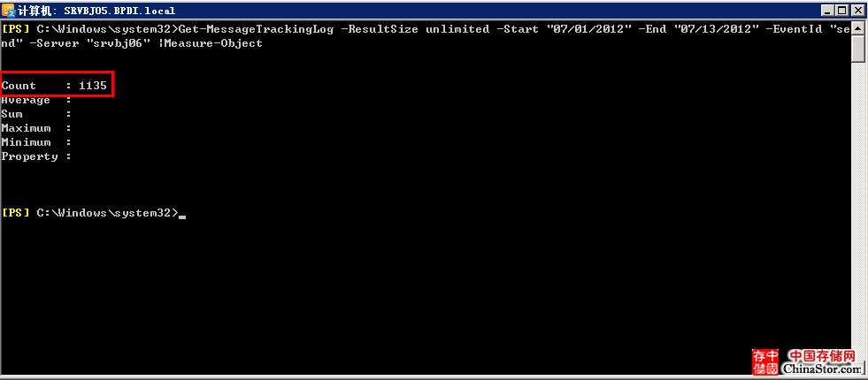Click the Exchange shell icon in title bar
Image resolution: width=868 pixels, height=380 pixels.
click(x=9, y=10)
